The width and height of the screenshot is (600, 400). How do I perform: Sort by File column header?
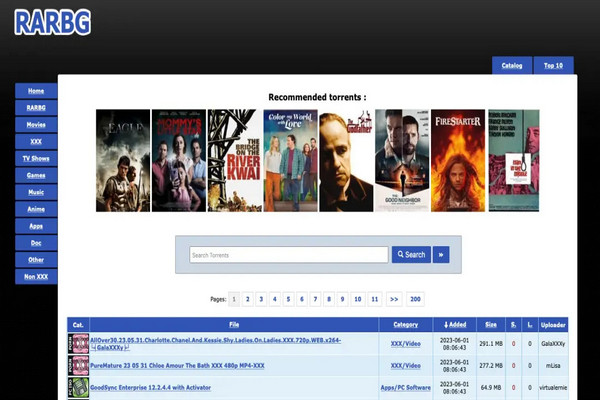click(x=234, y=325)
